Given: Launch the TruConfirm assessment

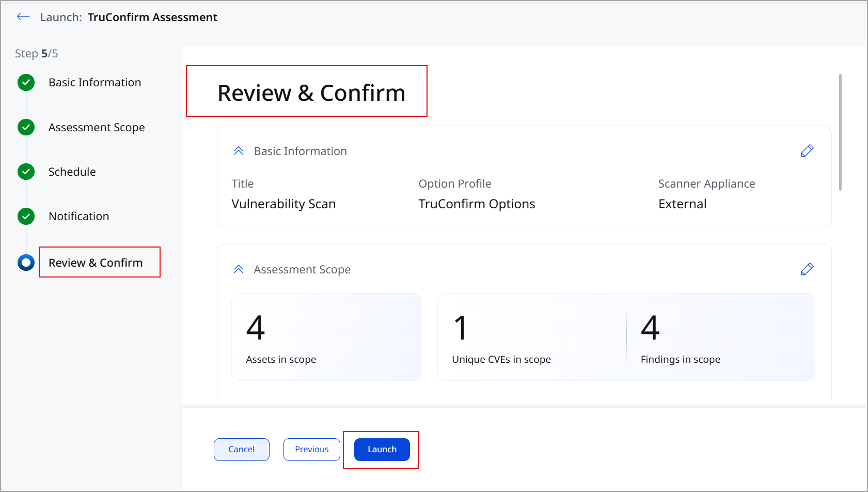Looking at the screenshot, I should coord(382,450).
